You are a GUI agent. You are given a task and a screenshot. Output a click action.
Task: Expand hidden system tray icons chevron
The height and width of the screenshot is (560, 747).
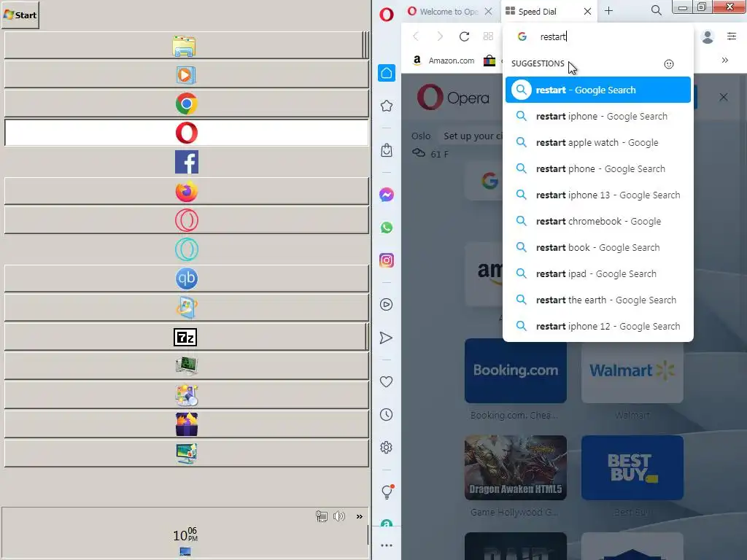[359, 516]
